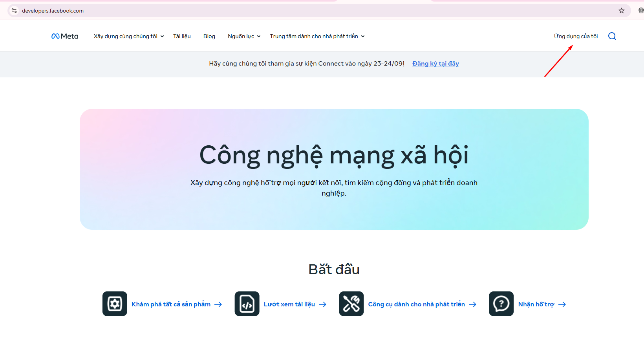
Task: Expand Trung tâm dành cho nhà phát triển chevron
Action: (x=363, y=37)
